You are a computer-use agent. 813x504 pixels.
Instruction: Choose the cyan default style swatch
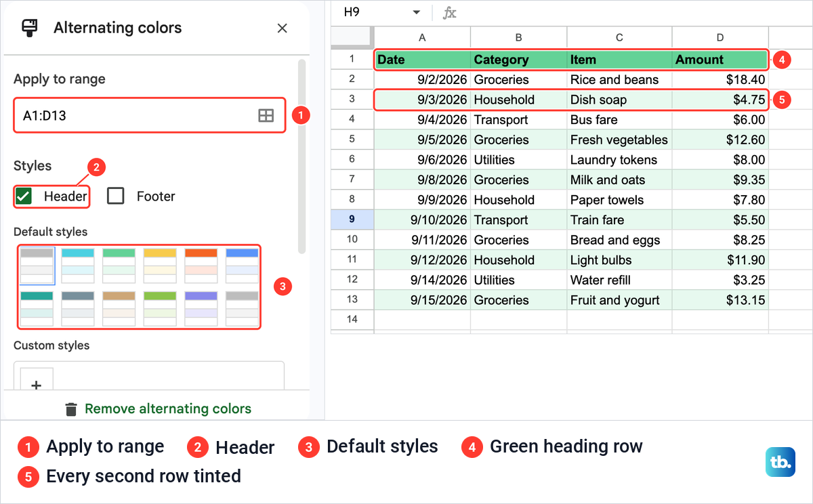tap(79, 266)
